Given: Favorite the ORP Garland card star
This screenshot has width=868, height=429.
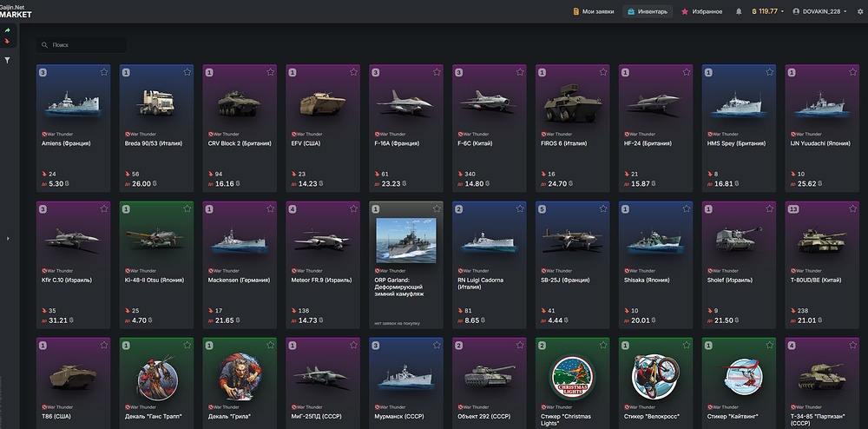Looking at the screenshot, I should pyautogui.click(x=437, y=208).
